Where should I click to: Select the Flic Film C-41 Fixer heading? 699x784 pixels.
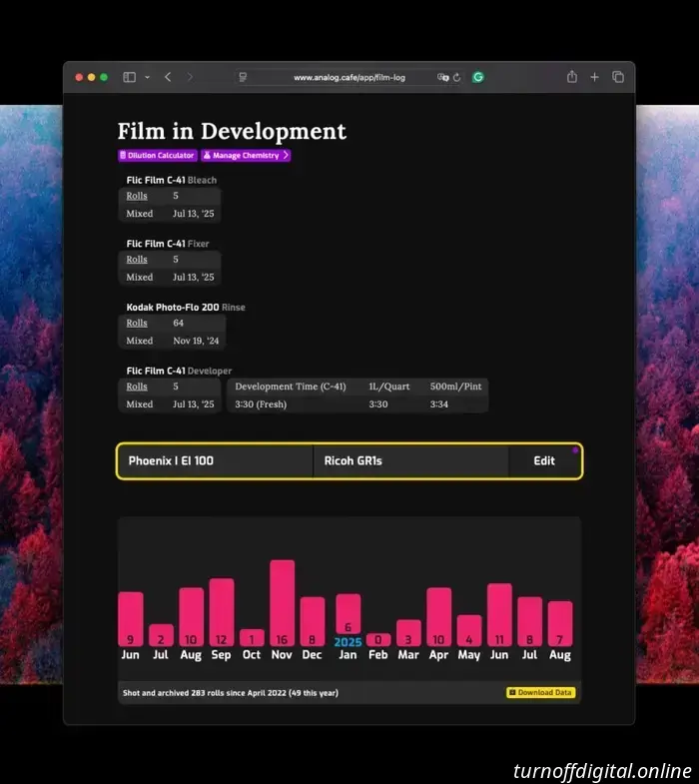point(168,244)
